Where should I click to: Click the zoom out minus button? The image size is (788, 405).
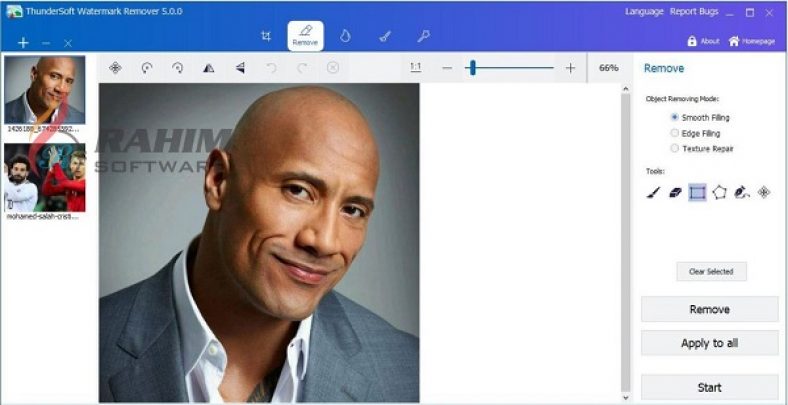447,68
